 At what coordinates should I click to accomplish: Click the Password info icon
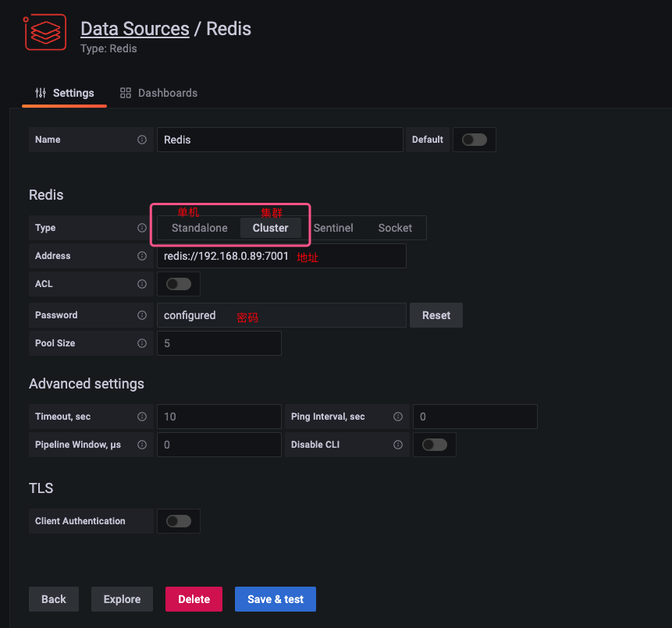[x=142, y=315]
